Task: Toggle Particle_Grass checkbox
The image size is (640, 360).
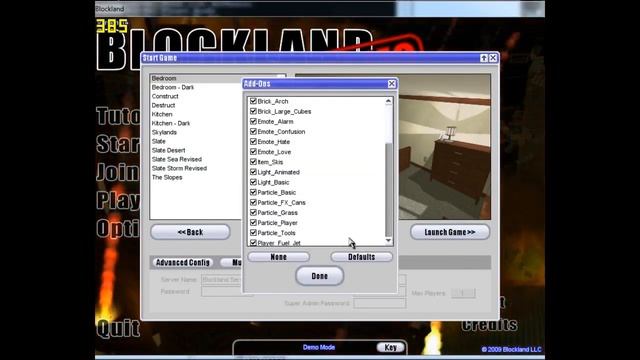Action: click(253, 212)
